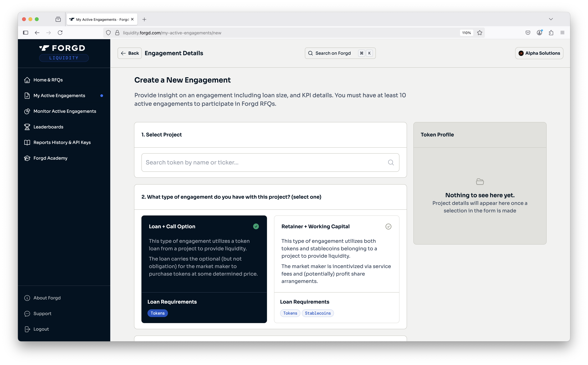This screenshot has width=588, height=365.
Task: Select Retainer + Working Capital check circle
Action: [388, 226]
